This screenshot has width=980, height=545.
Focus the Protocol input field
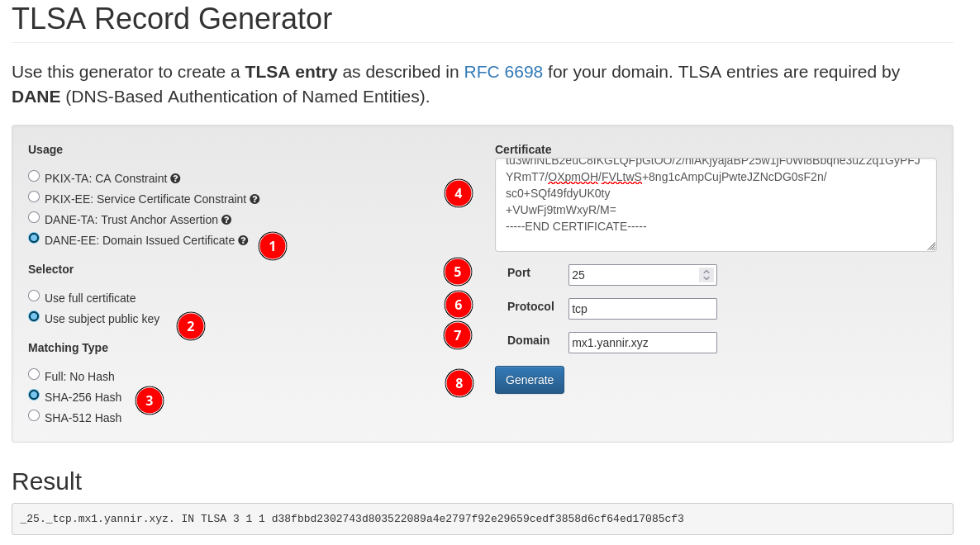click(642, 309)
